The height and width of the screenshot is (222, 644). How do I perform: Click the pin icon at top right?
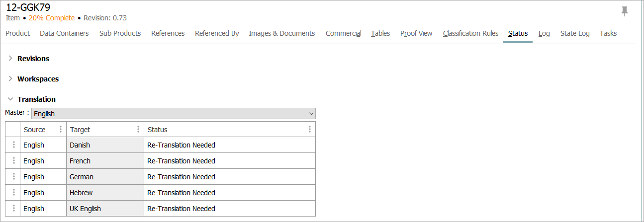pos(625,11)
